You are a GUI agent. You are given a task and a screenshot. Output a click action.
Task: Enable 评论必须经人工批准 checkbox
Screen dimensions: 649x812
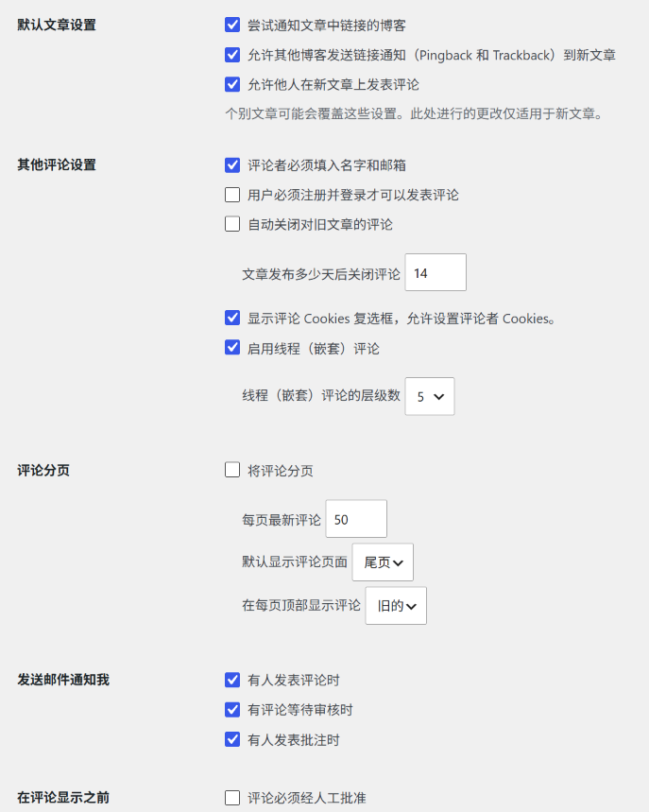click(x=232, y=798)
